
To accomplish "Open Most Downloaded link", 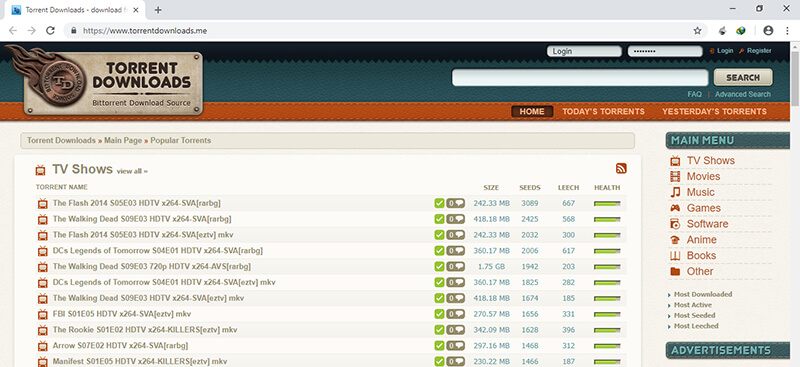I will point(703,294).
